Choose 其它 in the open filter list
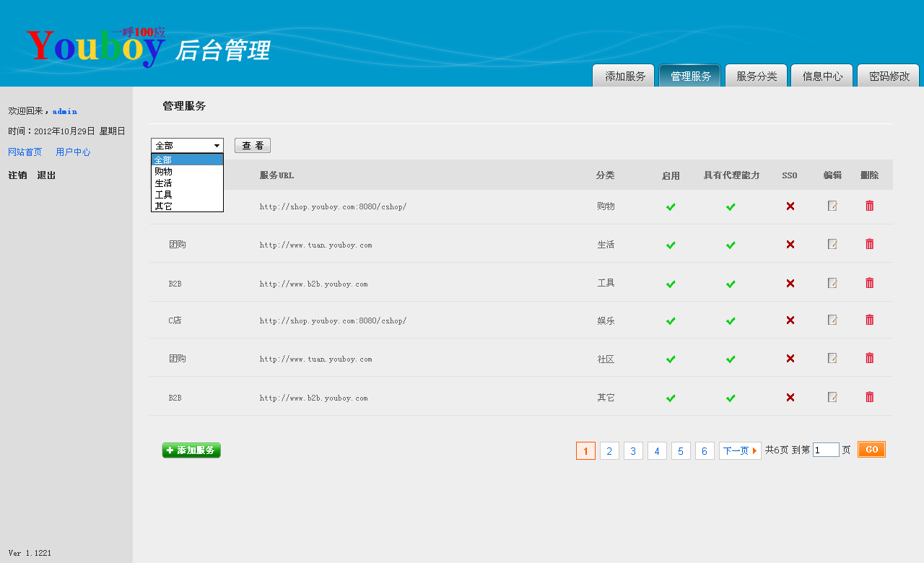The image size is (924, 563). click(x=187, y=206)
